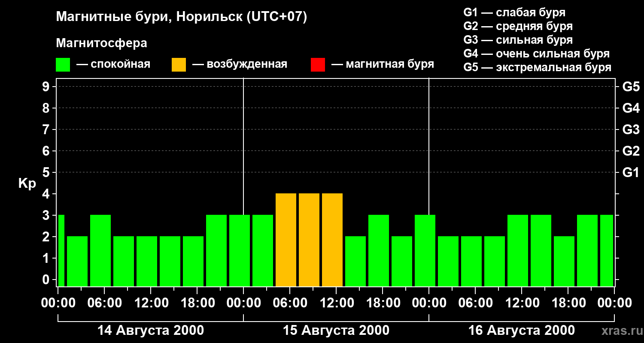Click the green Kp 3 bar at 06:00 on 14 Августа
644x343 pixels.
click(x=100, y=250)
